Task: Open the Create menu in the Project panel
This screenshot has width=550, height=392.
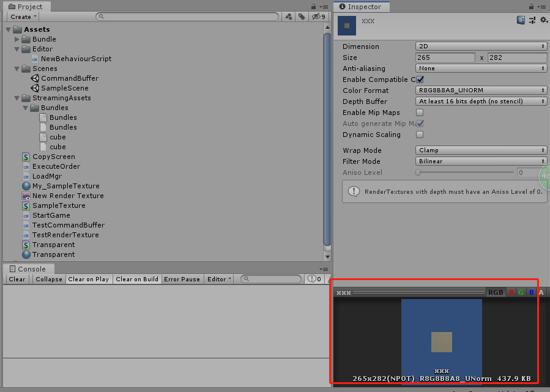Action: 22,17
